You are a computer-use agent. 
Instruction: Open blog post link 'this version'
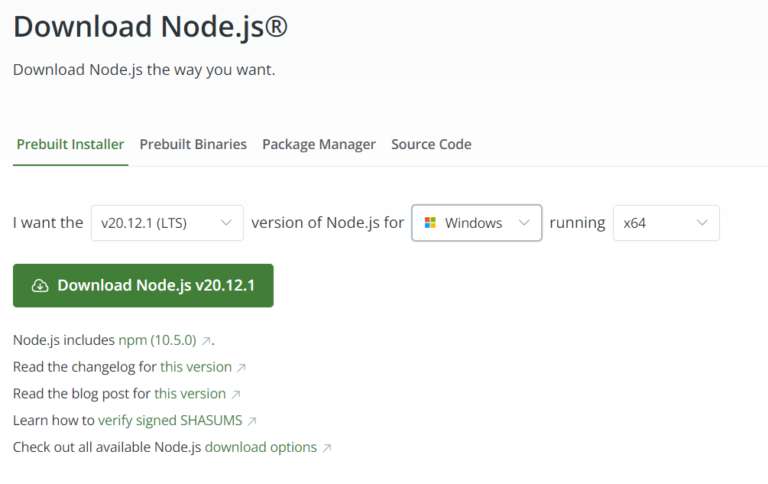190,394
